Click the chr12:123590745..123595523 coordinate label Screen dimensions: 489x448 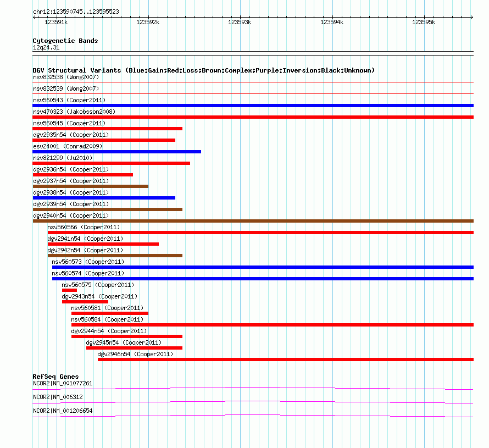[x=76, y=12]
